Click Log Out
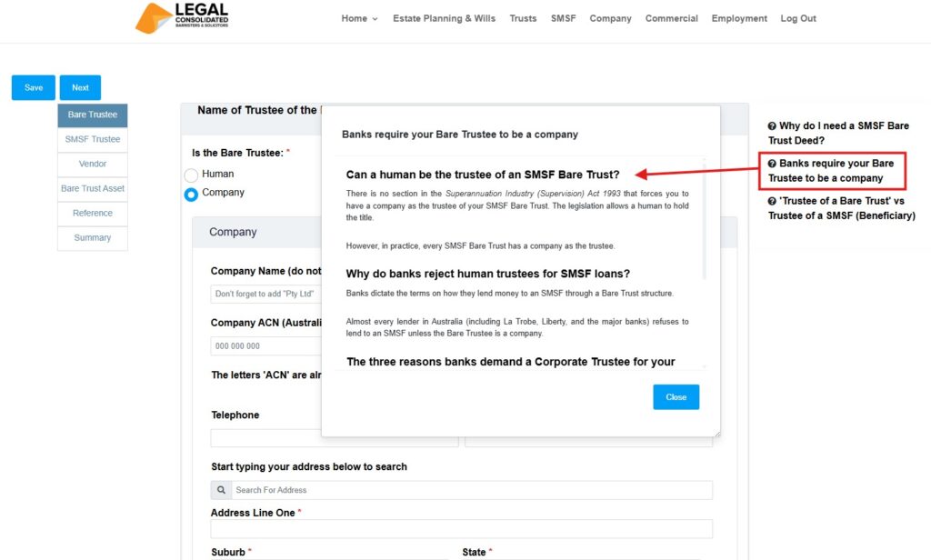931x560 pixels. (797, 17)
